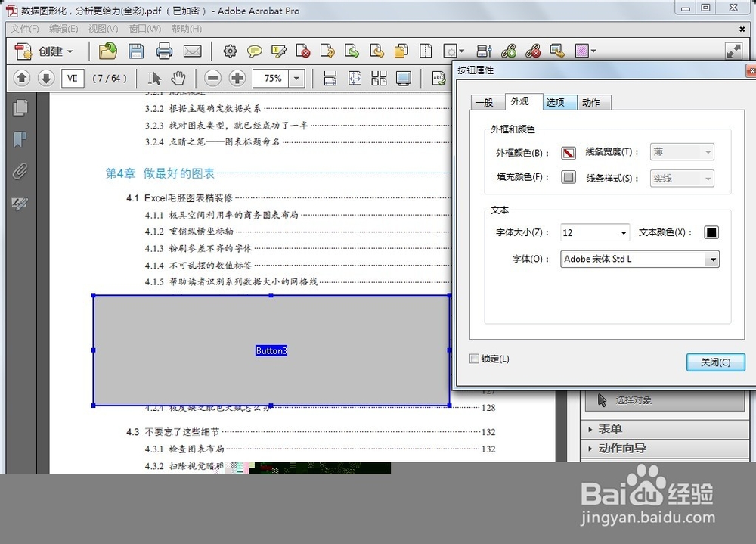Open page thumbnails sidebar panel
The height and width of the screenshot is (544, 756).
[20, 107]
